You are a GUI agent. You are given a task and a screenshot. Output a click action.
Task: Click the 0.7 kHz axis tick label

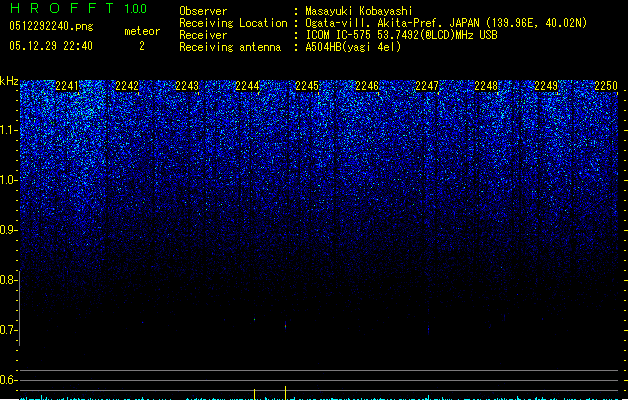click(9, 330)
